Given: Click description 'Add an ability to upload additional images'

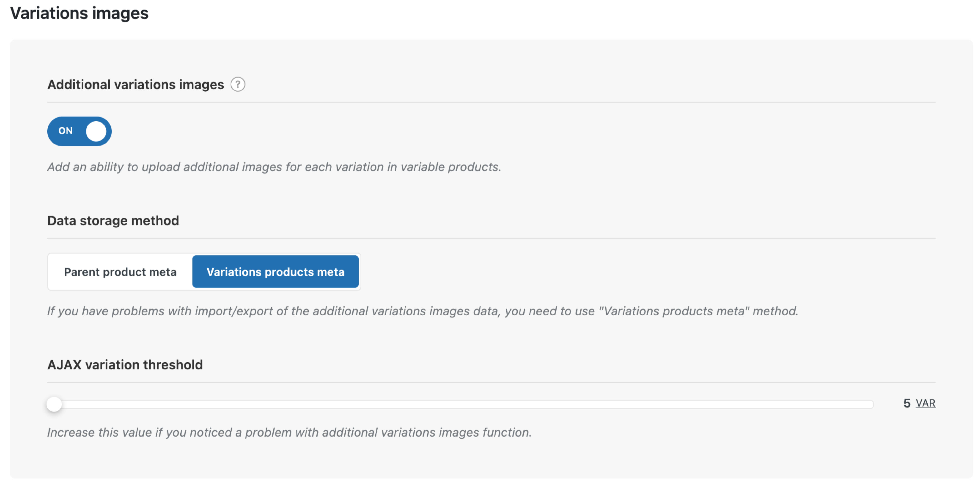Looking at the screenshot, I should (274, 167).
